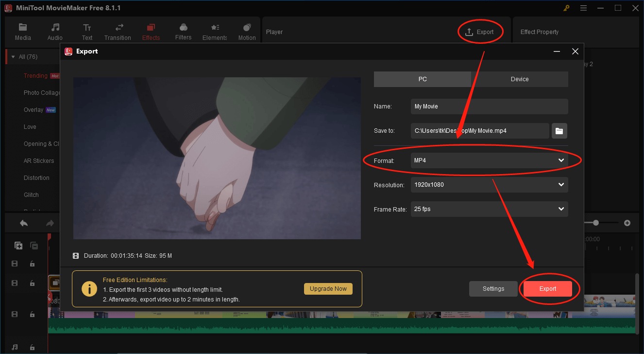Open the Resolution dropdown showing 1920x1080

pos(489,185)
